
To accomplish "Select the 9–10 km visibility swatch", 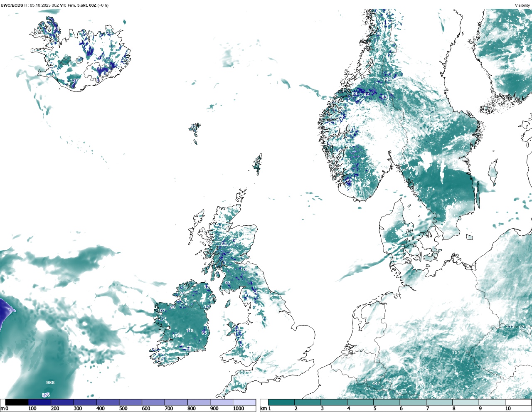I will point(492,402).
